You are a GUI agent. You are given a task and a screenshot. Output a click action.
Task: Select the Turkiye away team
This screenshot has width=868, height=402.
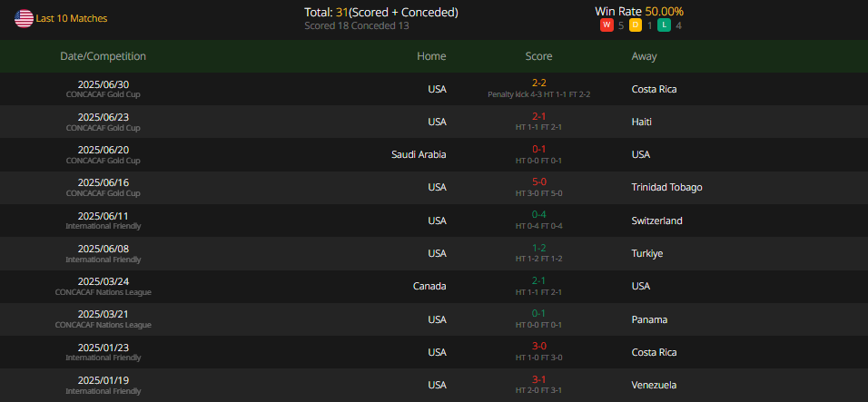[647, 253]
